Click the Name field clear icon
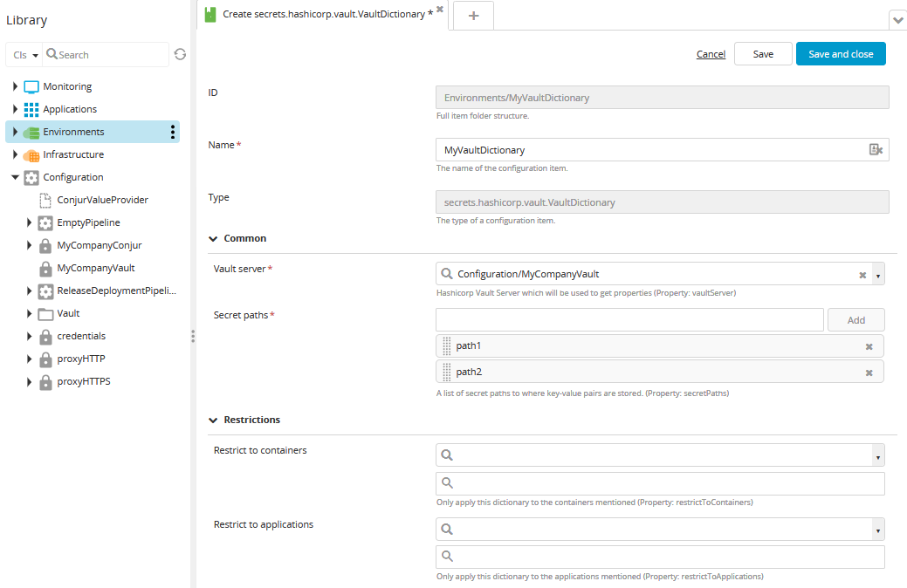The width and height of the screenshot is (907, 588). click(x=876, y=150)
